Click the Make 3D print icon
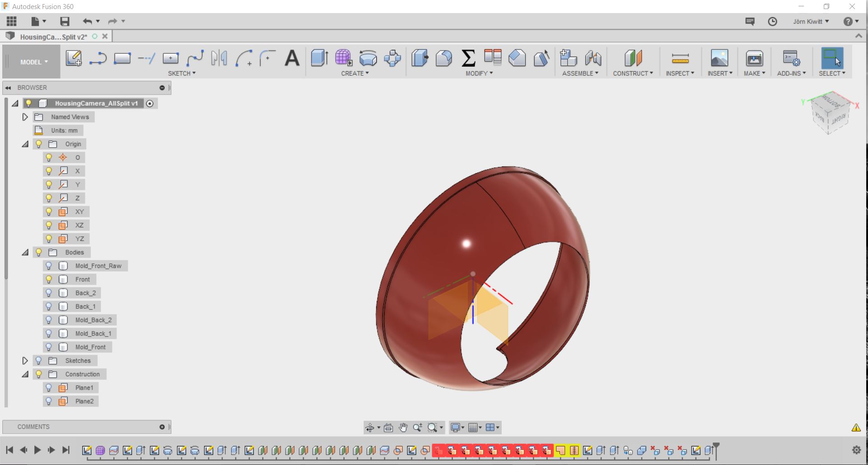The image size is (868, 465). 754,58
